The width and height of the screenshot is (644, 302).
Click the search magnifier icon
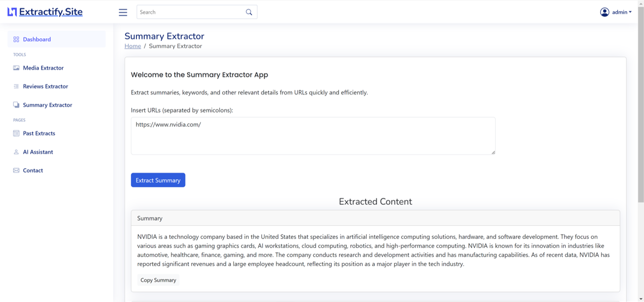[249, 12]
